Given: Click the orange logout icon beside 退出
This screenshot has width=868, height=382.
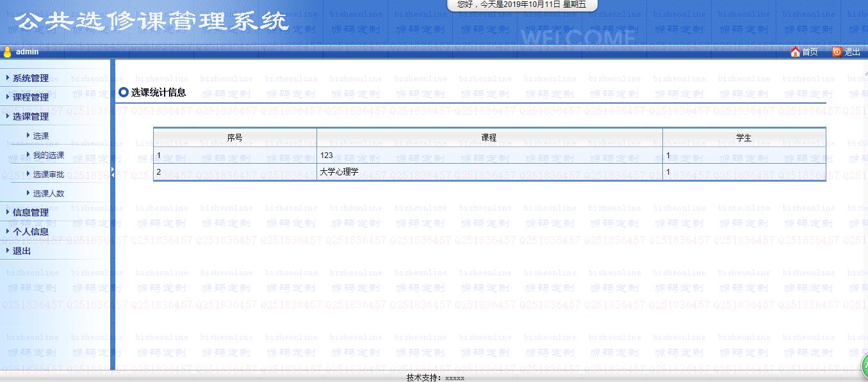Looking at the screenshot, I should coord(837,52).
